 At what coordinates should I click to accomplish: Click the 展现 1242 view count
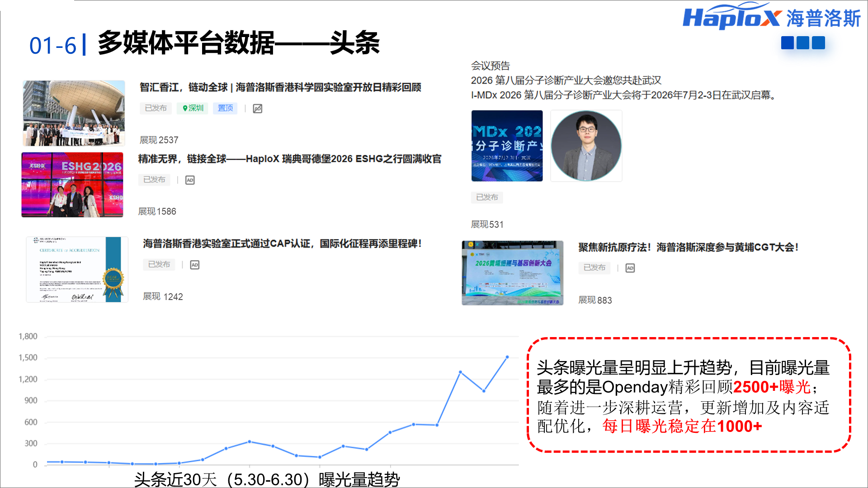(x=163, y=296)
